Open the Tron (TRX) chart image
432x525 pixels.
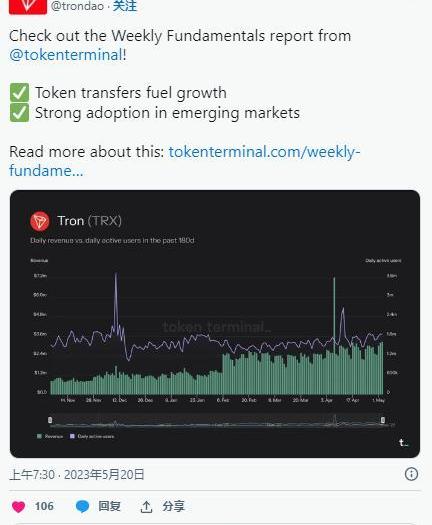[x=215, y=324]
